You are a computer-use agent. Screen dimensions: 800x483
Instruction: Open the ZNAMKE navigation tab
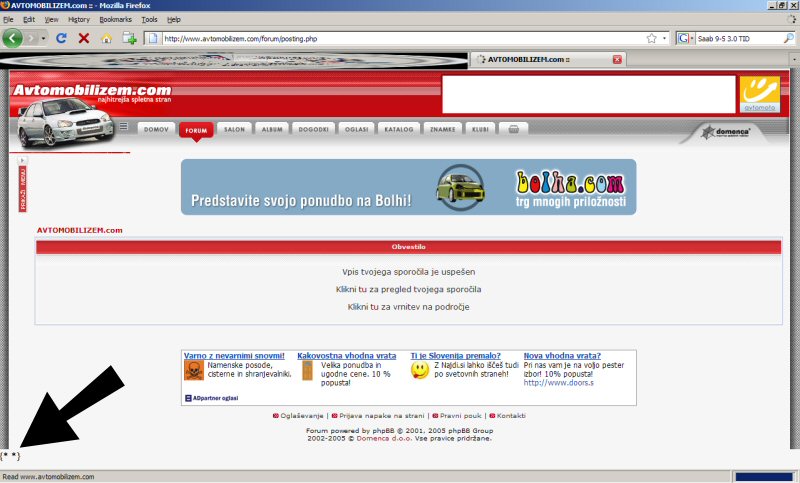point(442,130)
